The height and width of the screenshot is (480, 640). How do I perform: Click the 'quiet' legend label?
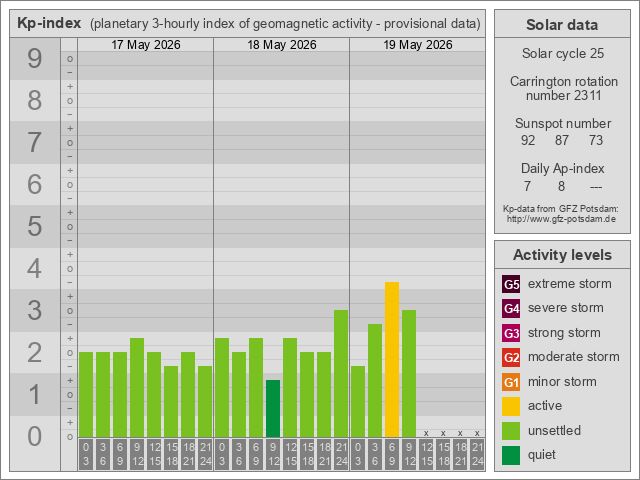click(542, 455)
